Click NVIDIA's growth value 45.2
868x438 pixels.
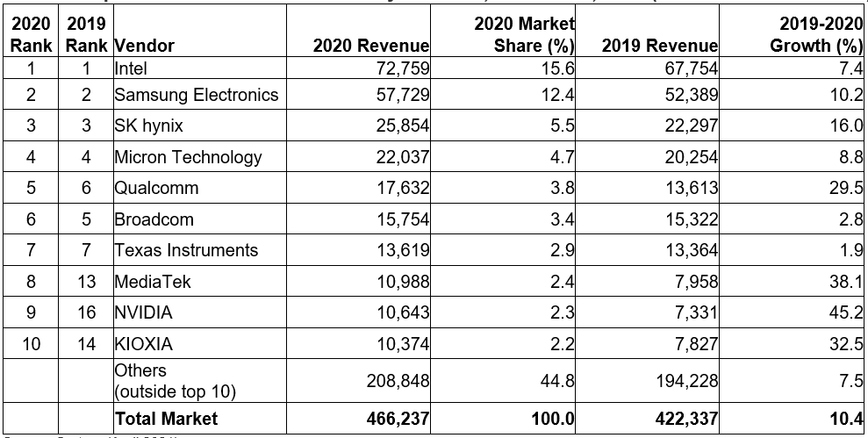pyautogui.click(x=845, y=312)
